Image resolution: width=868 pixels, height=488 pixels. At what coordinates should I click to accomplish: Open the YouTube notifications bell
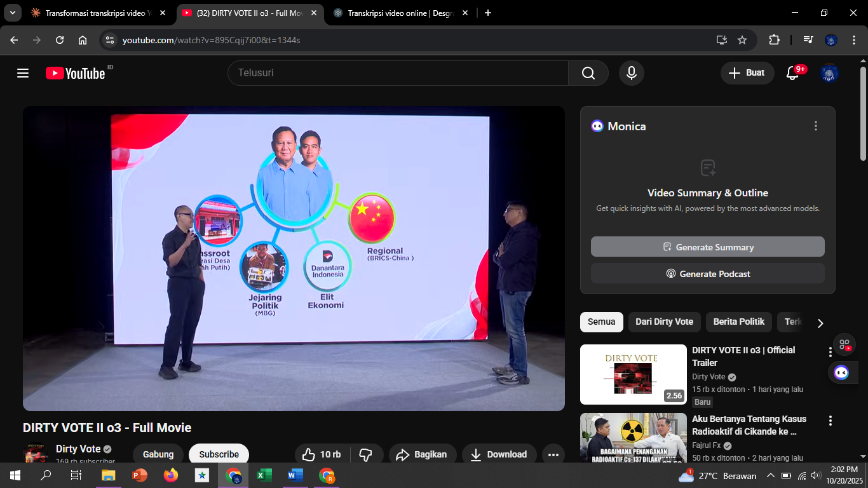[792, 73]
